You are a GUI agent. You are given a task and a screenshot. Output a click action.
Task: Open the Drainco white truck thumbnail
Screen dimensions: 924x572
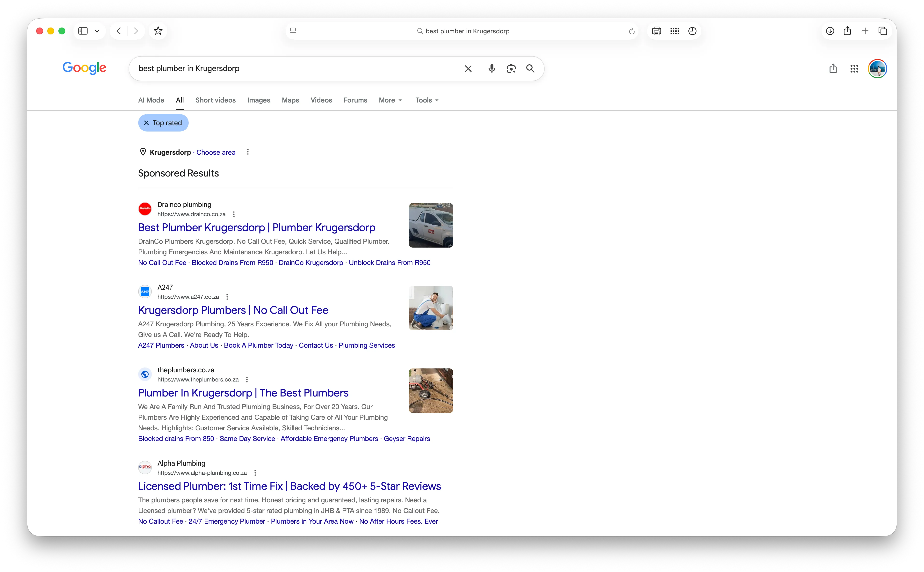pyautogui.click(x=431, y=225)
